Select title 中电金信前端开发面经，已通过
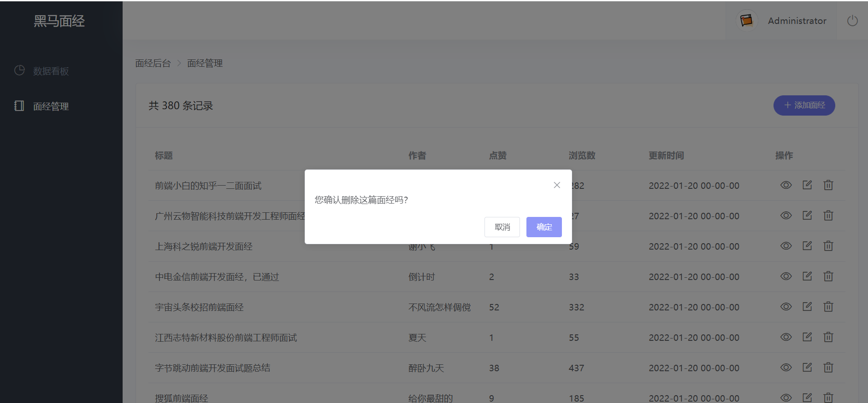The width and height of the screenshot is (868, 403). click(217, 277)
